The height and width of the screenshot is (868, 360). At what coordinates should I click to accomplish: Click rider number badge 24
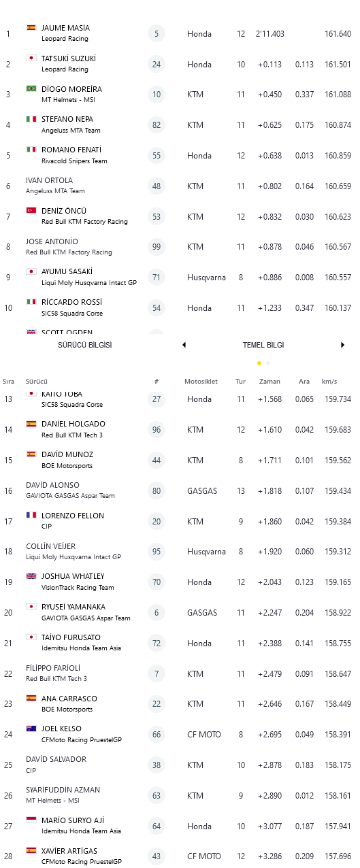[x=157, y=64]
